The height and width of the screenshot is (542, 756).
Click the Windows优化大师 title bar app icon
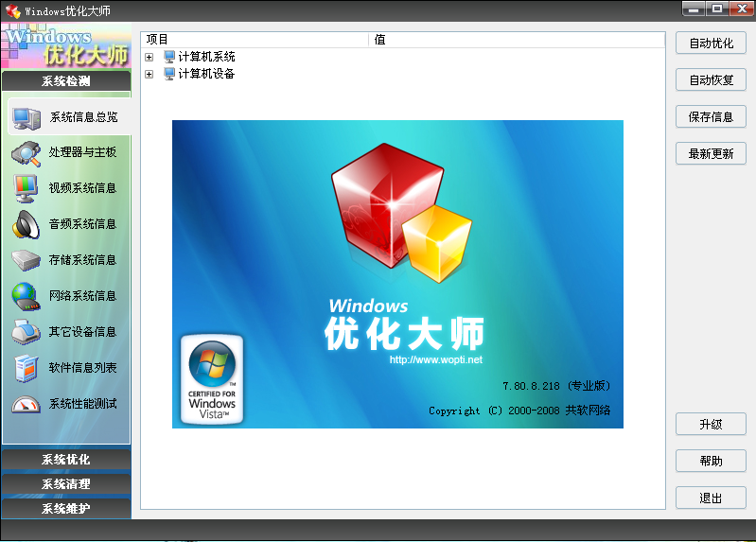(x=13, y=10)
